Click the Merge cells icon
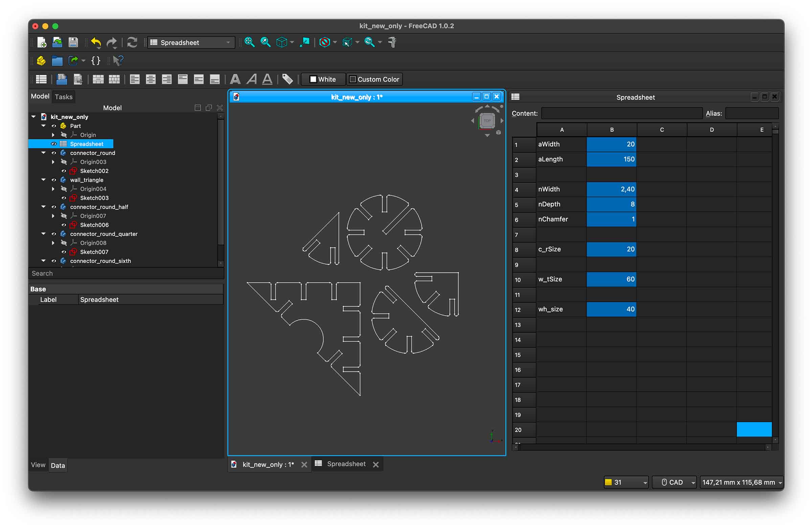Viewport: 812px width, 528px height. click(98, 79)
